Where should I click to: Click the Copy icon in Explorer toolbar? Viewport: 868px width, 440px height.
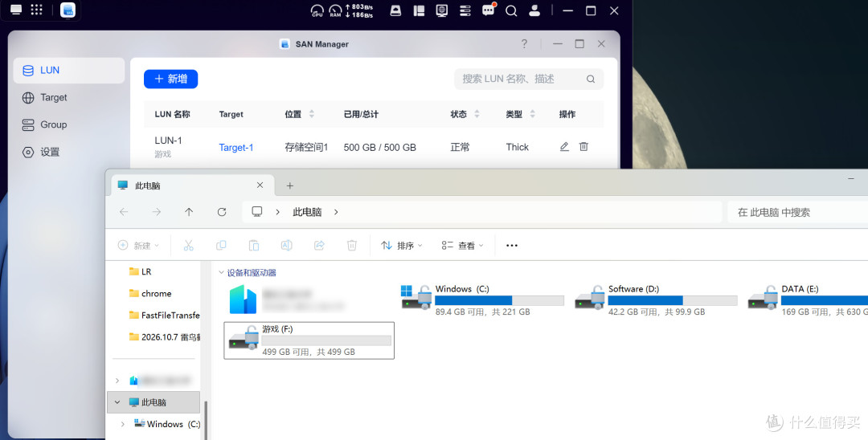[x=221, y=245]
